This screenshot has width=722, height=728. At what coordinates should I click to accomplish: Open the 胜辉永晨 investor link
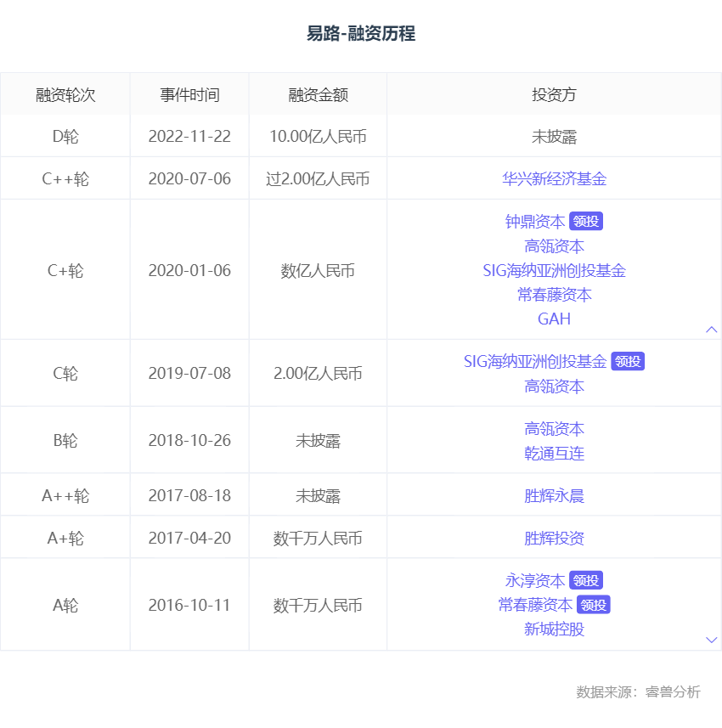tap(554, 496)
